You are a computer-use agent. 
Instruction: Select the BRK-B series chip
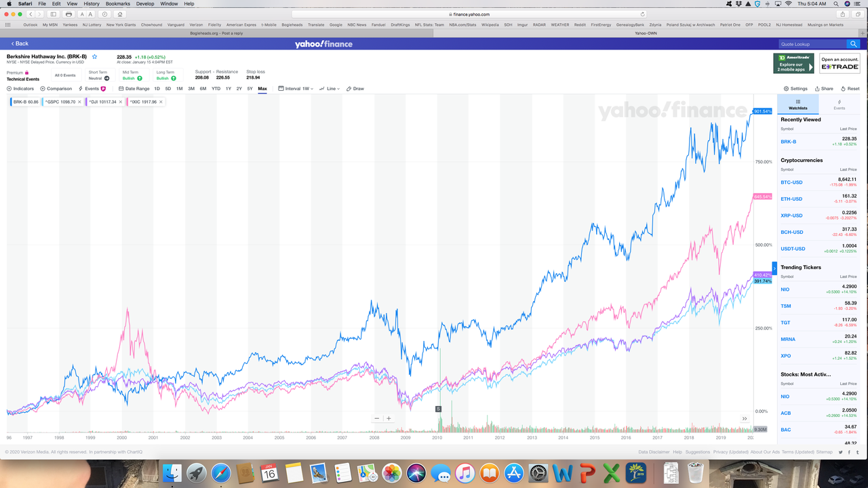(x=25, y=102)
